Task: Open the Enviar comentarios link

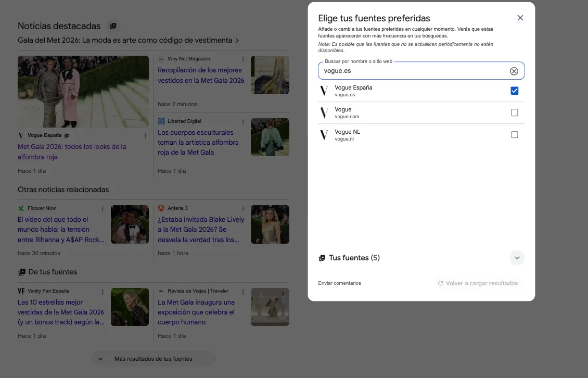Action: tap(339, 283)
